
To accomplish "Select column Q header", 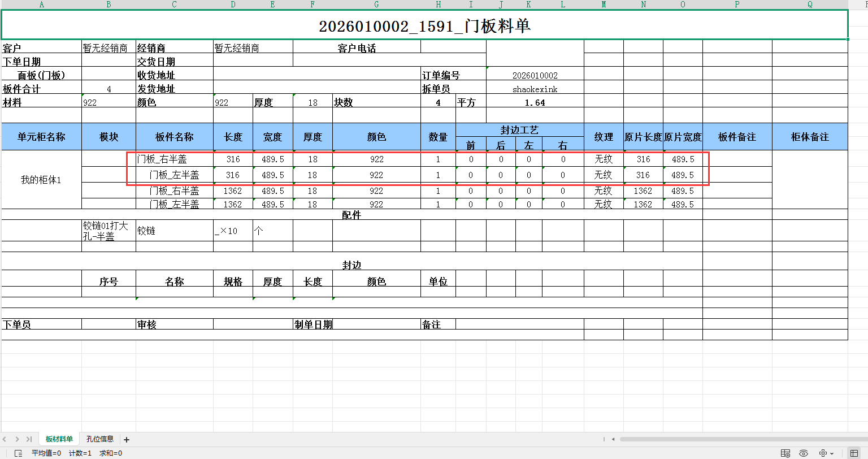I will (810, 5).
